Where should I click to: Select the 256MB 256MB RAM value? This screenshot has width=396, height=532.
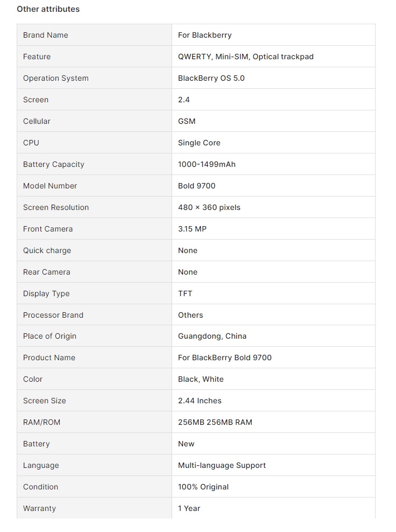point(215,422)
